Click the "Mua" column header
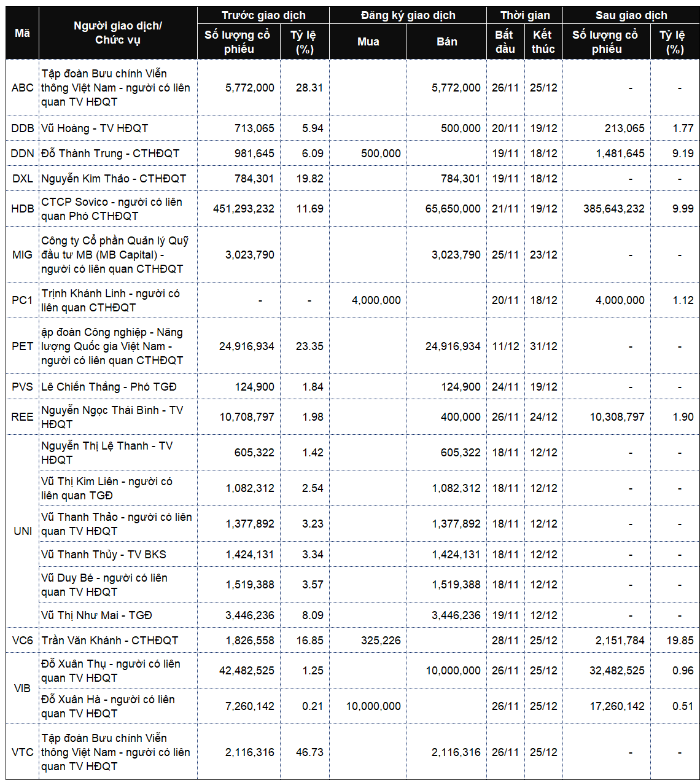 pyautogui.click(x=368, y=42)
